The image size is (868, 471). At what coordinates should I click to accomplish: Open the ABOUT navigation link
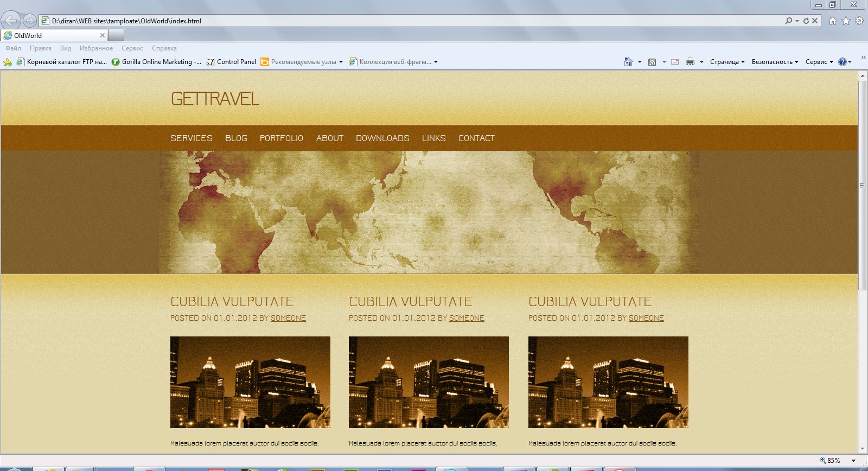[x=330, y=138]
